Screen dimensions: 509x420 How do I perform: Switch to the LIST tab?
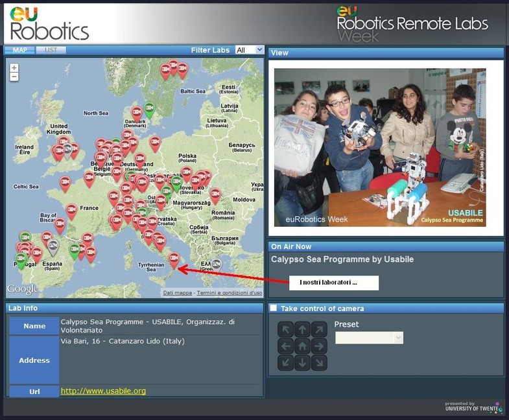click(51, 50)
